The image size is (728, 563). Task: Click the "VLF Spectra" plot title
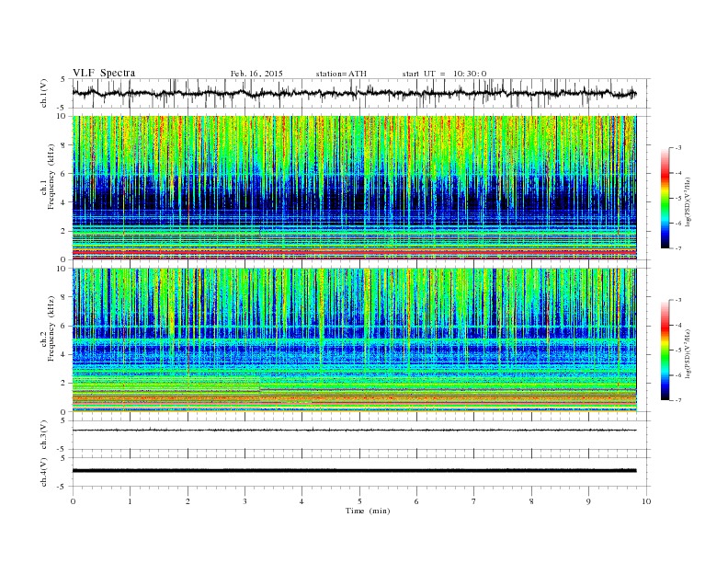104,73
